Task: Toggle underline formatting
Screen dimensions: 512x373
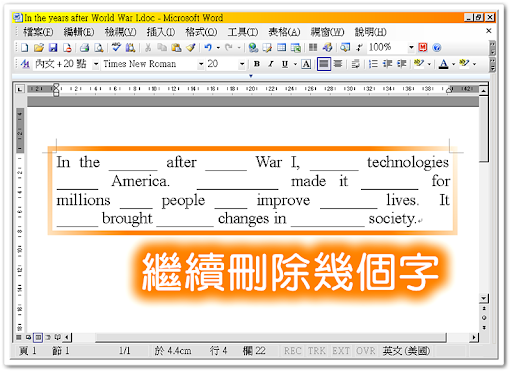Action: click(285, 64)
